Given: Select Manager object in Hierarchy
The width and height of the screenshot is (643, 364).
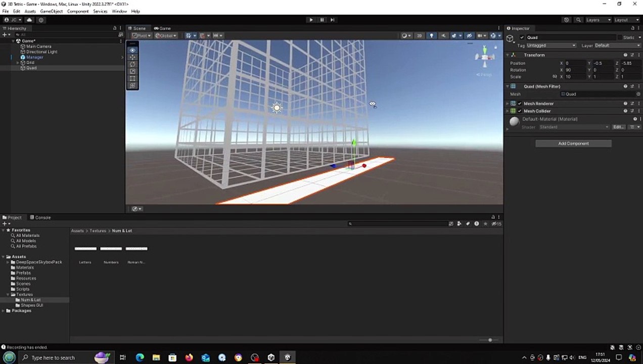Looking at the screenshot, I should click(34, 57).
